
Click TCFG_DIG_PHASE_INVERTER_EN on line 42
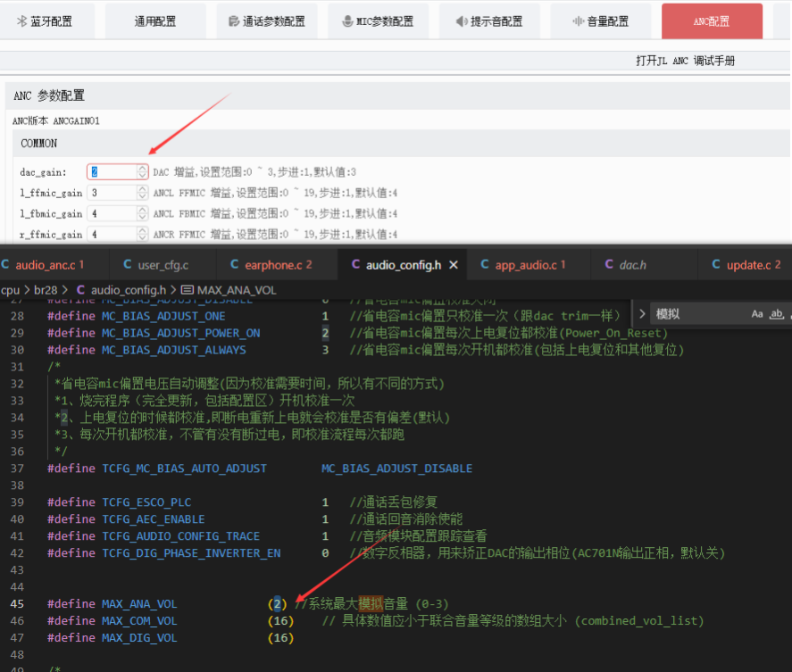[x=191, y=553]
